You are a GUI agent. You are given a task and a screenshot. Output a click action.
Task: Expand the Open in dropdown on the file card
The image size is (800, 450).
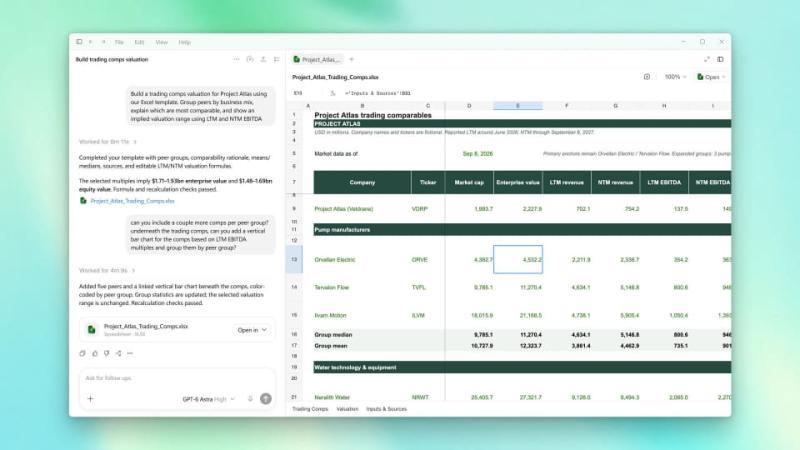tap(252, 330)
